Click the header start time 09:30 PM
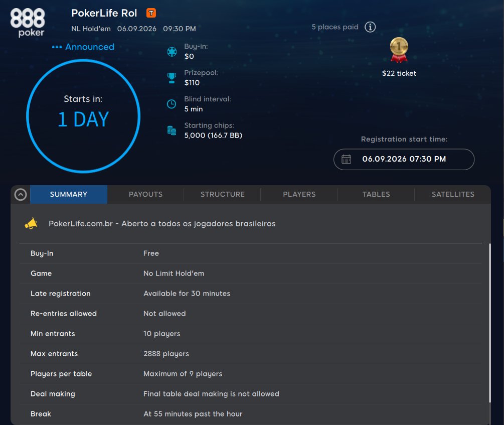504x425 pixels. tap(180, 29)
